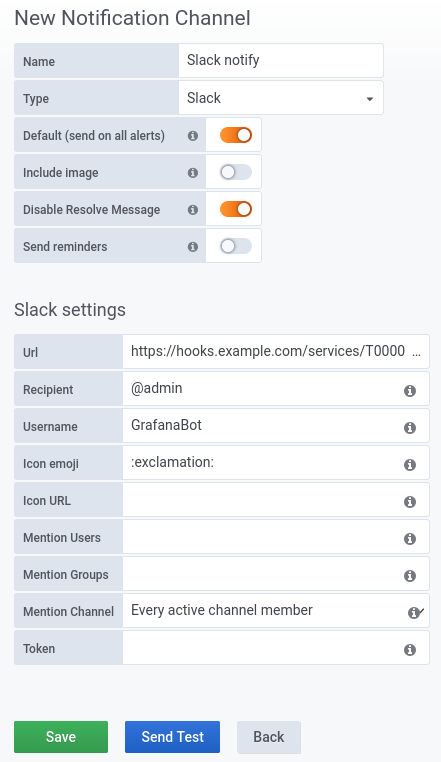Click the Back button
441x762 pixels.
(x=269, y=737)
